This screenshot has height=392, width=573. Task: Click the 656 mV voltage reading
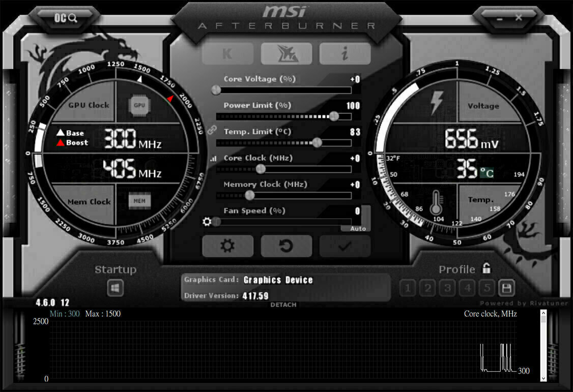(x=471, y=139)
